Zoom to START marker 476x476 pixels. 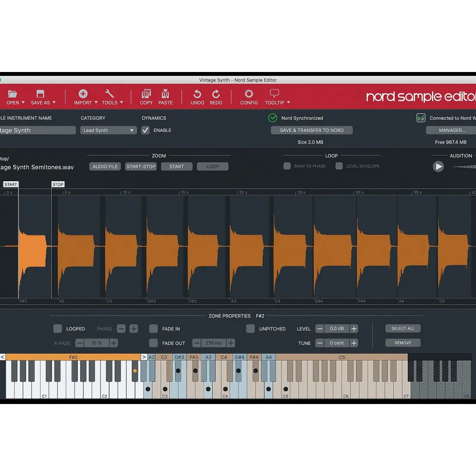pos(177,166)
